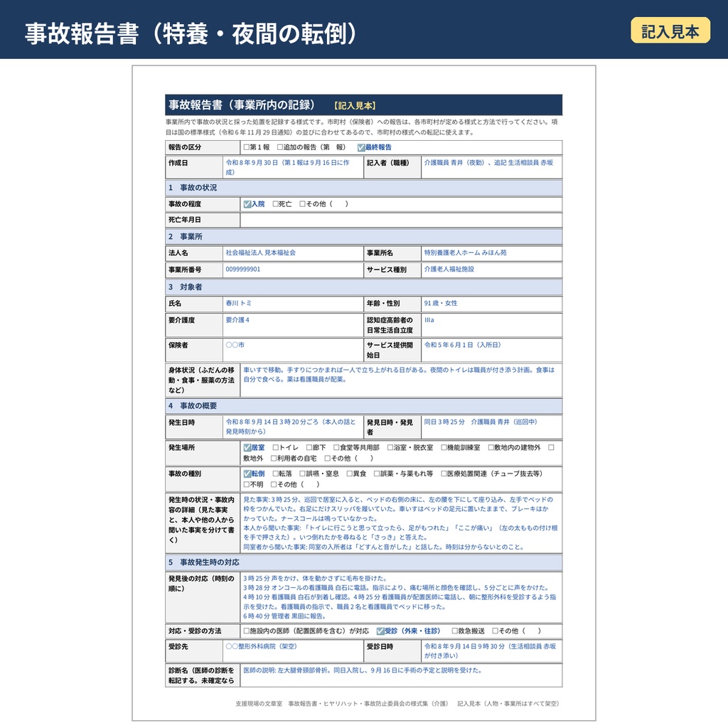Click the form title 事故報告書（事業所内の記録）

(242, 105)
